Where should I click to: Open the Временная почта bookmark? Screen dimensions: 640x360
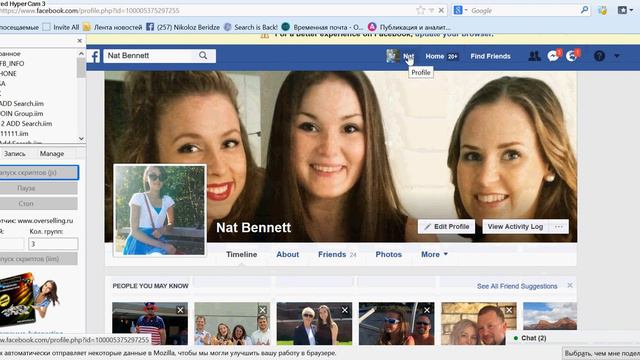[322, 27]
